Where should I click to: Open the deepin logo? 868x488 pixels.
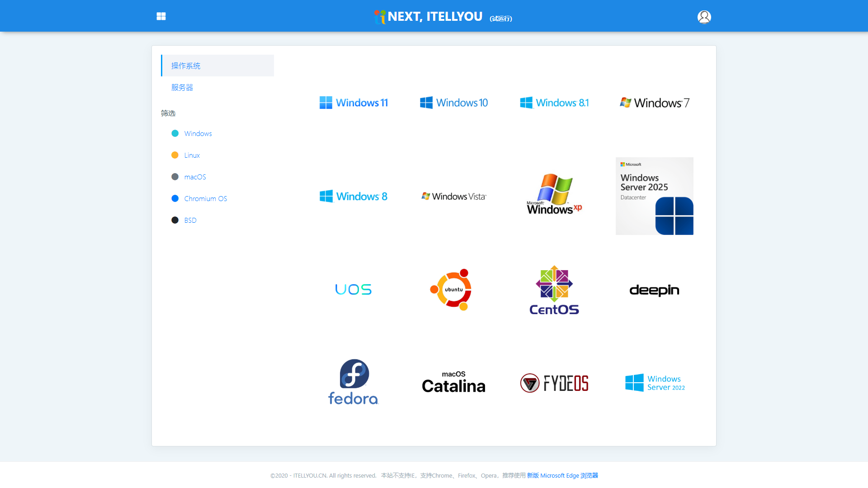(654, 290)
